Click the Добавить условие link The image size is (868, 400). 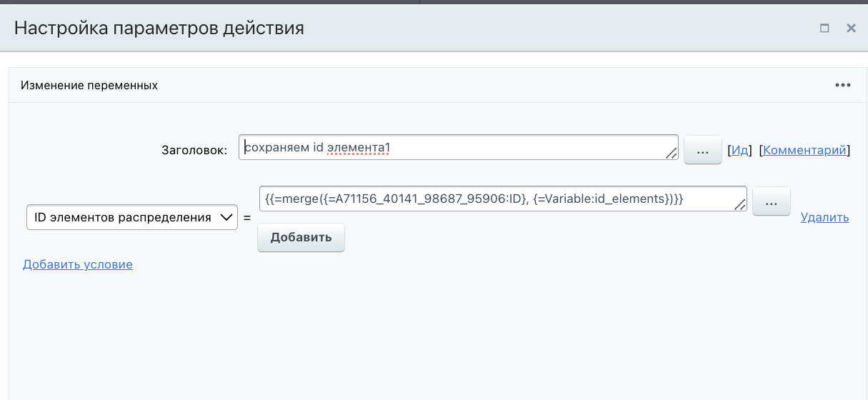77,264
